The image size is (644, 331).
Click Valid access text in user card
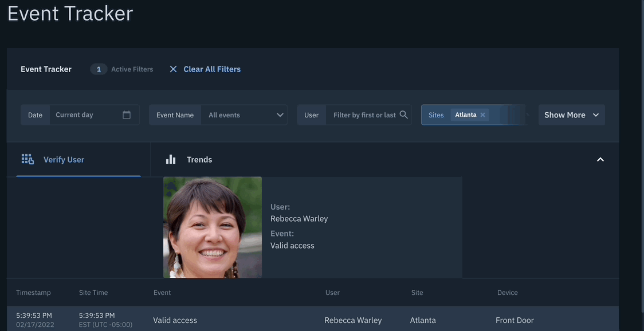(x=292, y=246)
